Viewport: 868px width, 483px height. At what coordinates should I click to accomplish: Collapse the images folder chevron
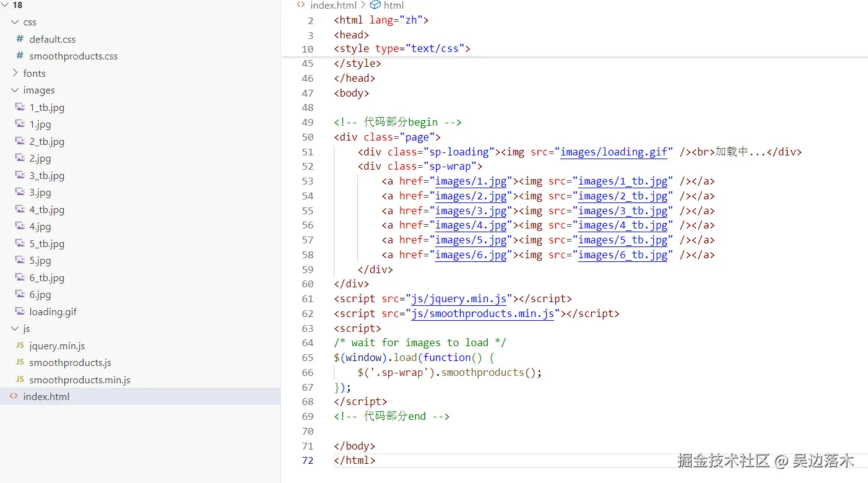(x=14, y=90)
